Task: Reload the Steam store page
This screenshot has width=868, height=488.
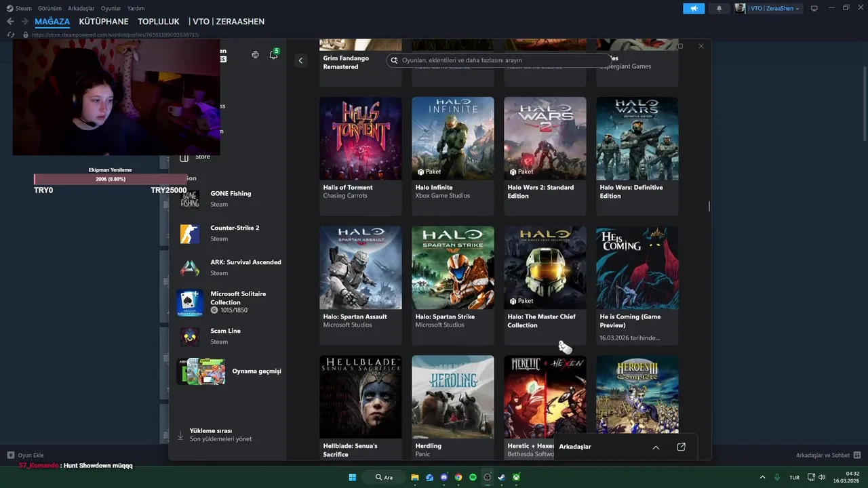Action: tap(10, 35)
